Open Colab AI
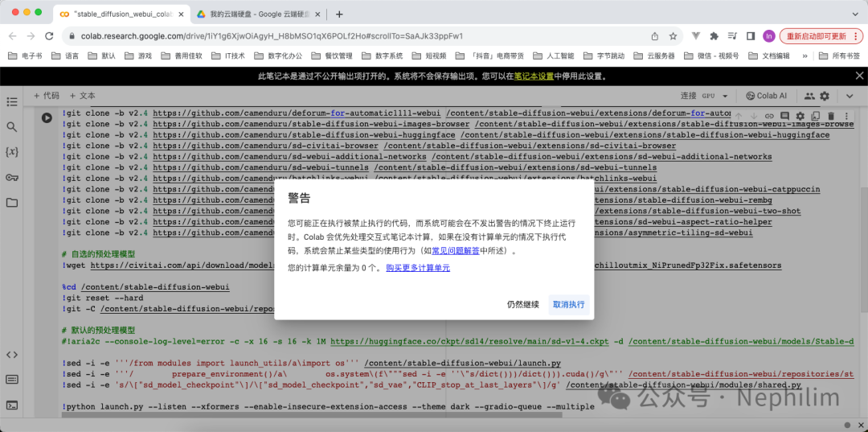Screen dimensions: 868x432 click(x=766, y=96)
